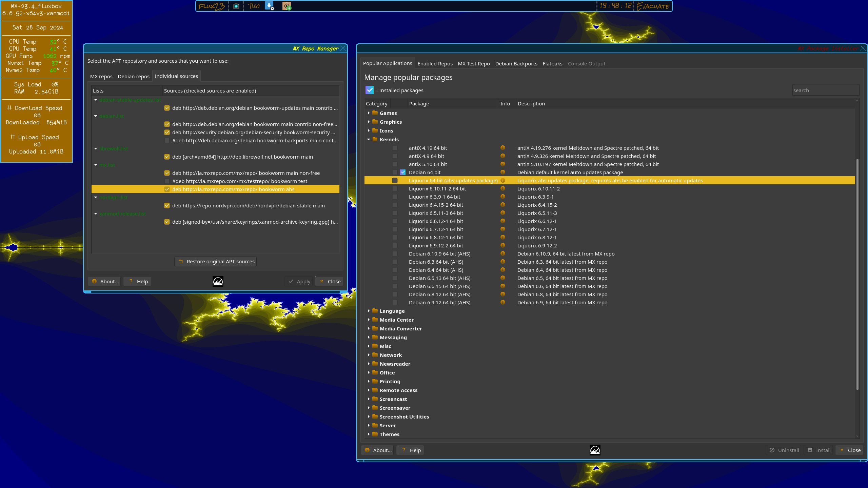Show info for Debian 6.3 64 bit (AHS)
868x488 pixels.
pyautogui.click(x=502, y=262)
